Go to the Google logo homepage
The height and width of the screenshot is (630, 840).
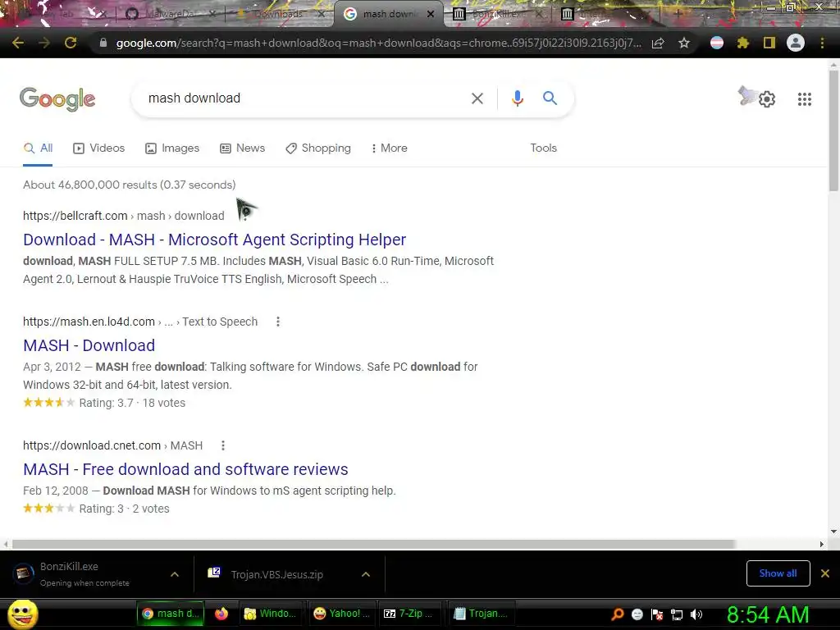(x=57, y=99)
